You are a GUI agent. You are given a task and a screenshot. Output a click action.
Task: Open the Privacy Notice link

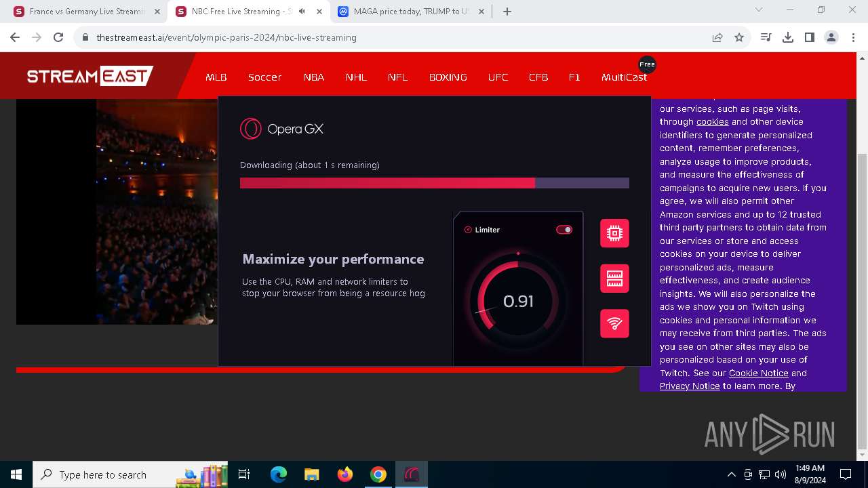tap(690, 386)
